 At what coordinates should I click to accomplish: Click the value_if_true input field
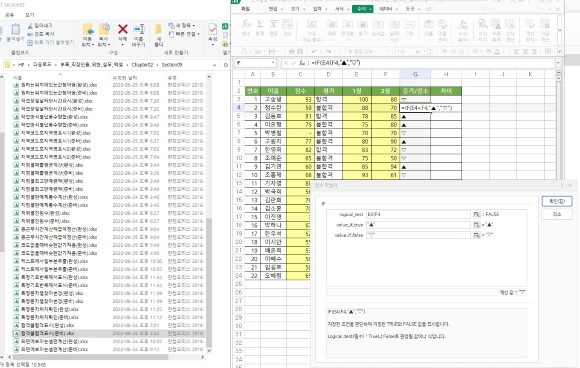coord(418,224)
